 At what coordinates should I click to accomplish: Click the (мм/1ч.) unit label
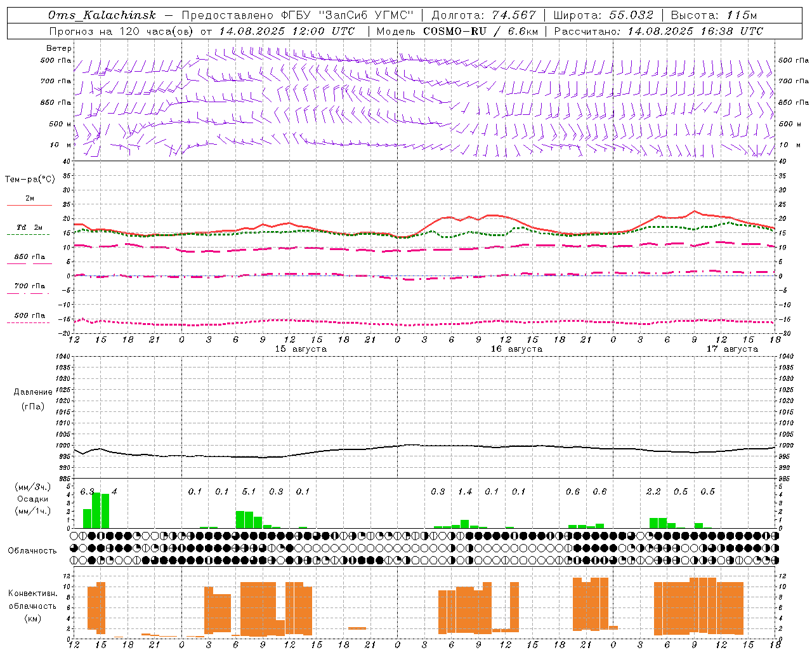pos(33,510)
